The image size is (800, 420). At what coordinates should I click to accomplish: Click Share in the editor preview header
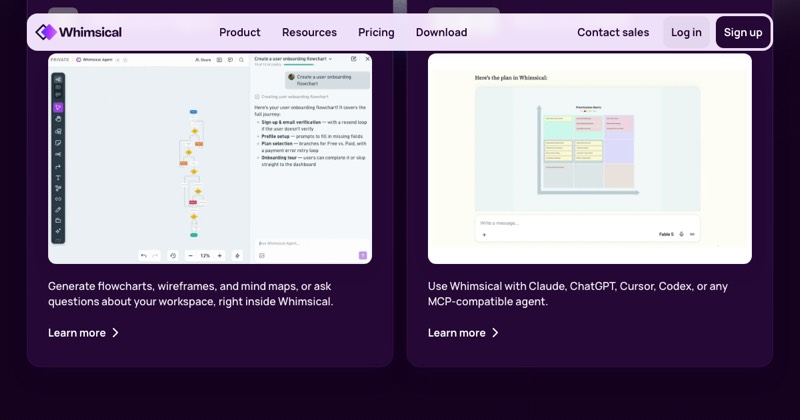click(203, 60)
